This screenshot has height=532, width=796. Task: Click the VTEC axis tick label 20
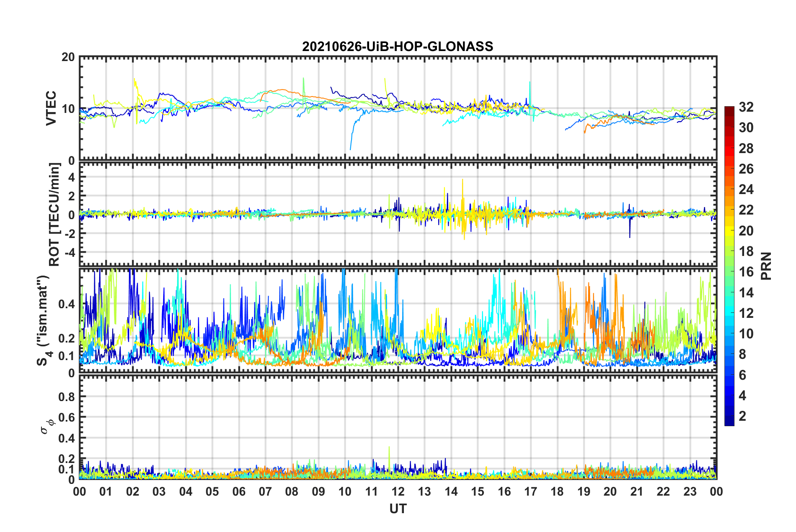click(68, 57)
